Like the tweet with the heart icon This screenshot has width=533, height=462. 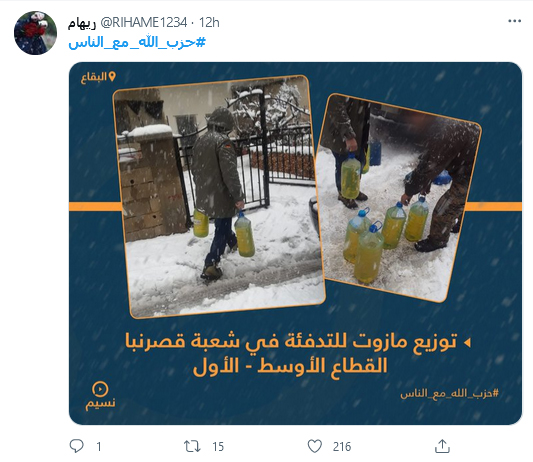tap(314, 446)
